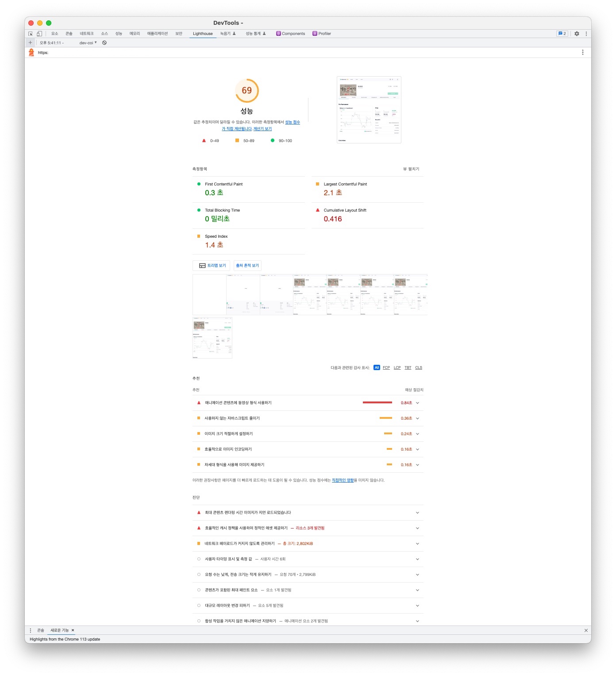
Task: Click the clear all reports icon
Action: 104,43
